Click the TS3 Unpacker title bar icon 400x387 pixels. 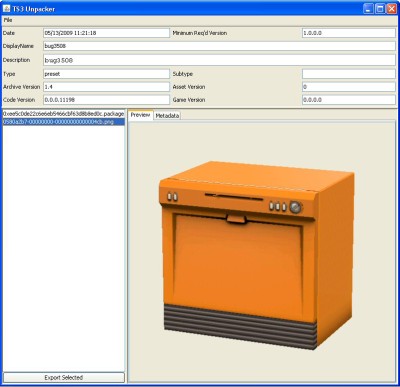click(6, 9)
